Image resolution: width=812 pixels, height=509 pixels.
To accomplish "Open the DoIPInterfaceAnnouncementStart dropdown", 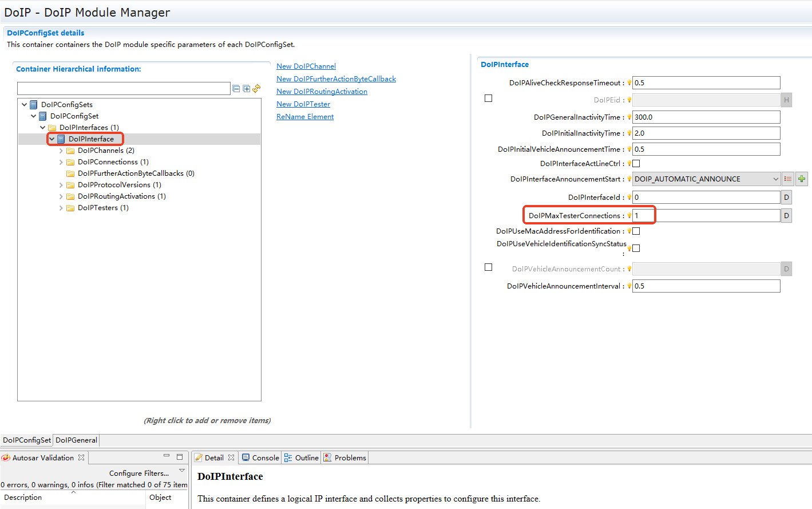I will tap(775, 179).
